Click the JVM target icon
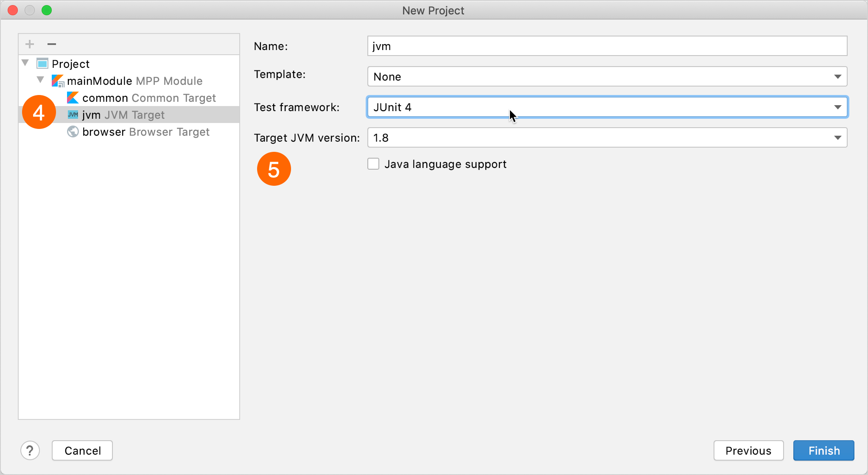 coord(73,115)
